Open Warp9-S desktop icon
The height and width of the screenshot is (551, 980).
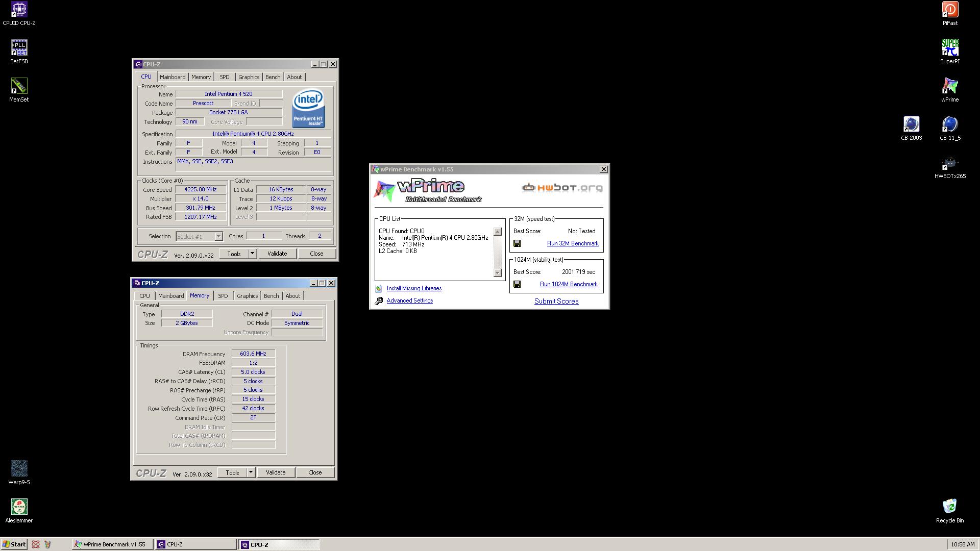(x=19, y=473)
